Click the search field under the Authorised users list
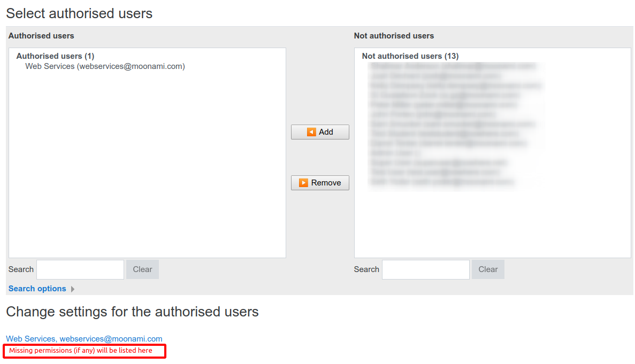The image size is (635, 364). tap(80, 269)
